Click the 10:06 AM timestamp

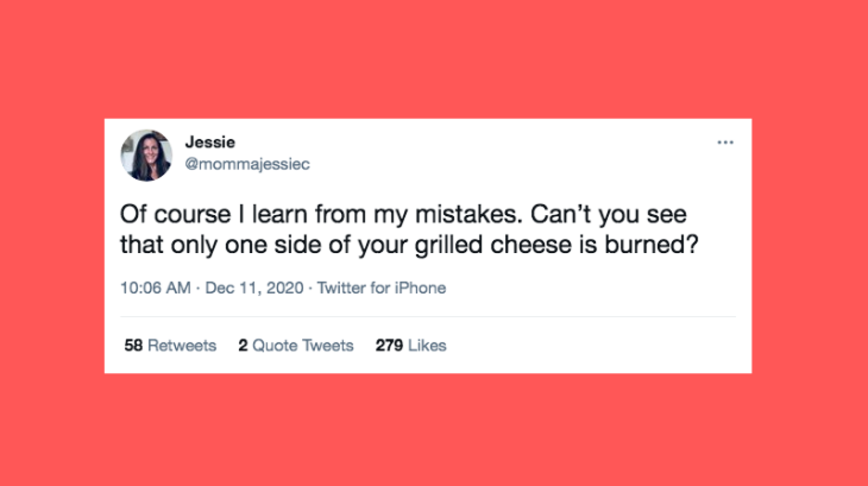pos(155,288)
